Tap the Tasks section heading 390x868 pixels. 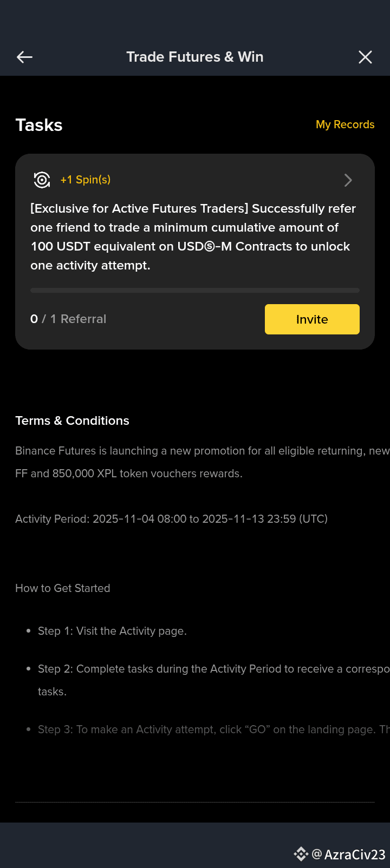[x=39, y=125]
